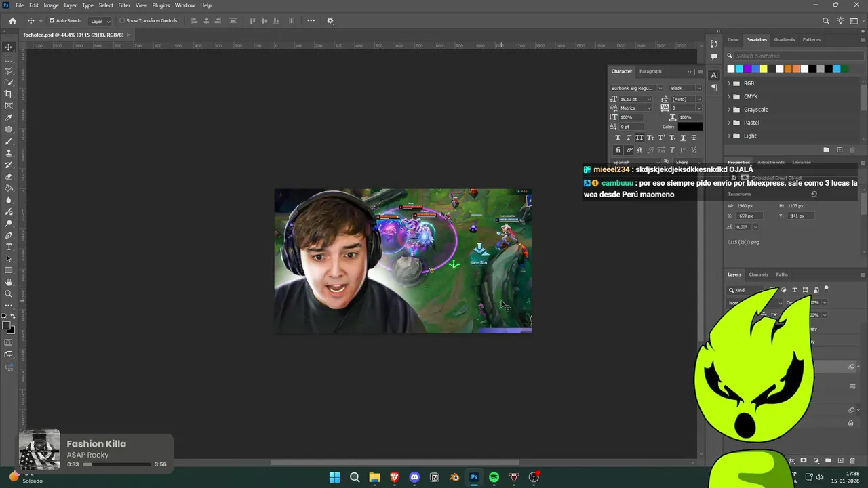
Task: Expand the CMYK swatch group
Action: (x=729, y=96)
